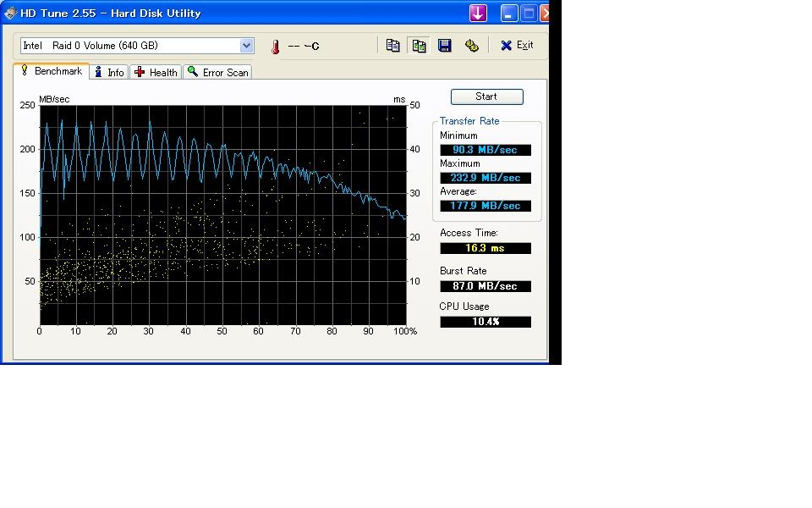Click the Burst Rate value 87.0 MB/sec

tap(486, 286)
